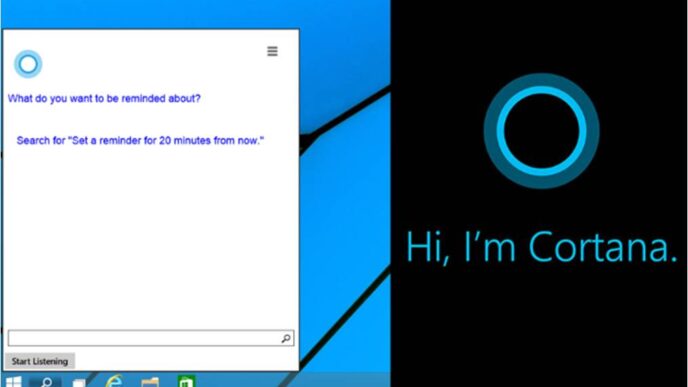The width and height of the screenshot is (688, 387).
Task: Click the large Cortana ring logo
Action: pos(541,131)
